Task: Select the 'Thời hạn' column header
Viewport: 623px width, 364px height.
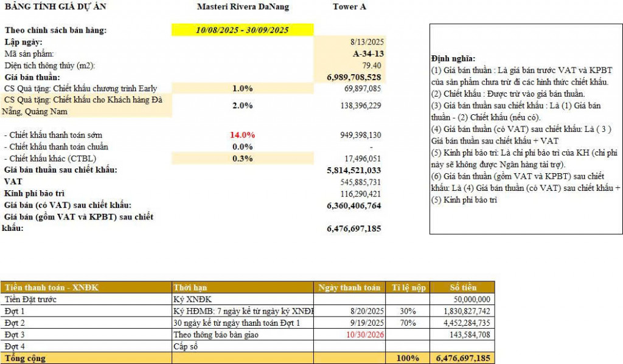Action: pyautogui.click(x=242, y=287)
